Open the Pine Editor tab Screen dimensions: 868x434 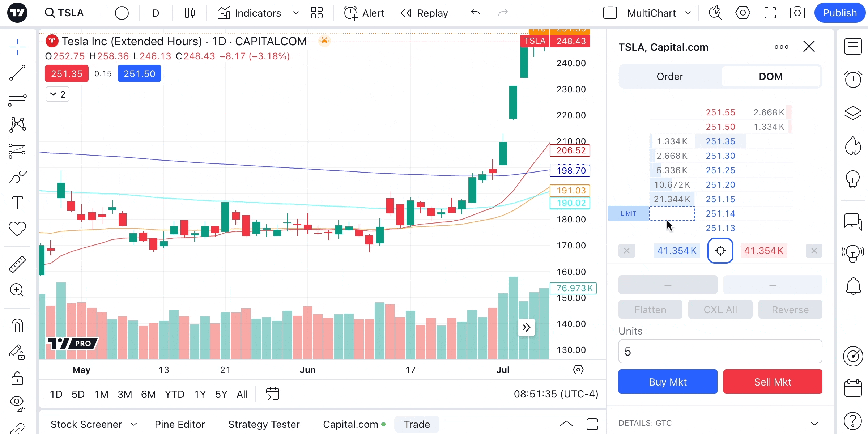[x=180, y=424]
